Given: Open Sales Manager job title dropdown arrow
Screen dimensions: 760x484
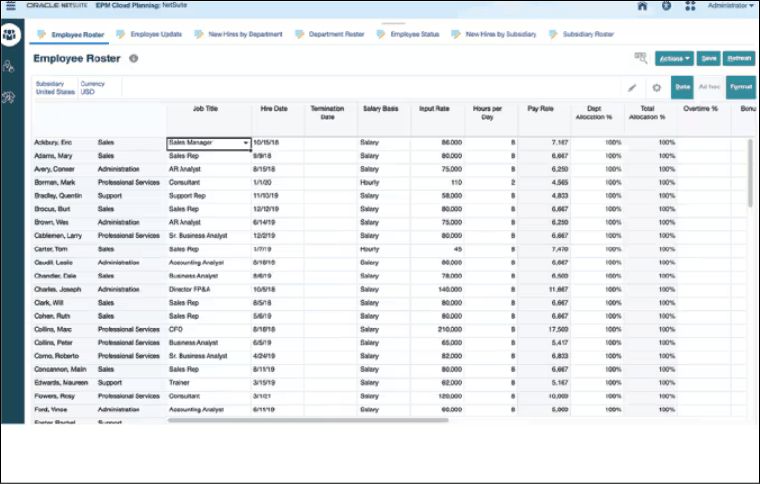Looking at the screenshot, I should coord(245,143).
